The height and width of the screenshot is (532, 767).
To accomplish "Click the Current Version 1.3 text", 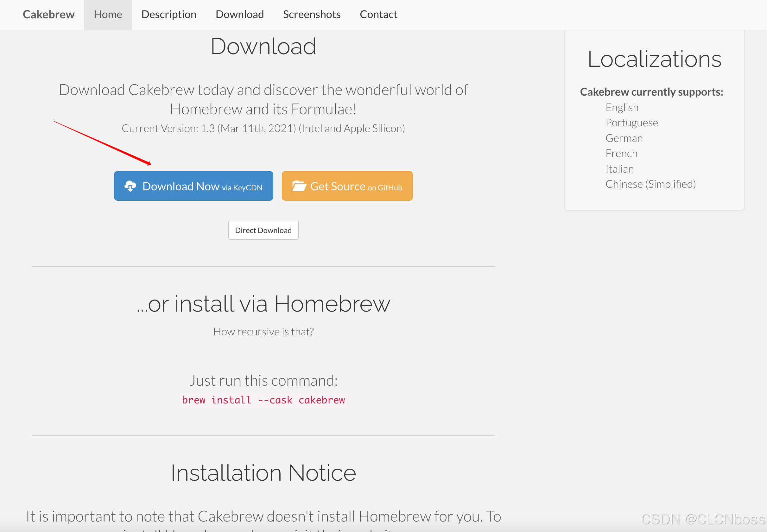I will coord(263,128).
